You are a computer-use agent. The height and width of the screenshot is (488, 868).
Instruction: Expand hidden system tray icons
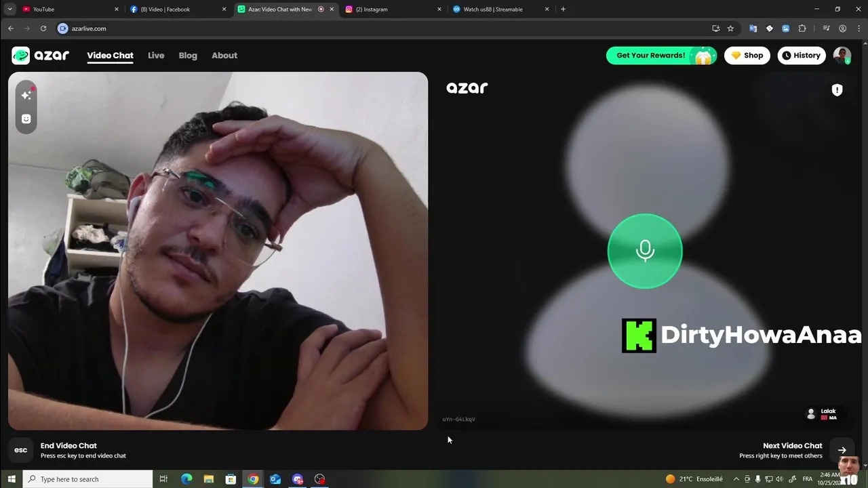pos(737,479)
